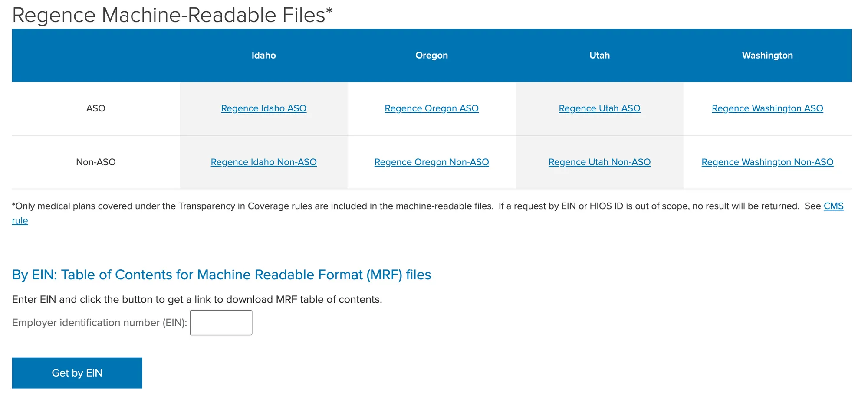Follow the CMS rule link
Viewport: 868px width, 416px height.
(833, 206)
